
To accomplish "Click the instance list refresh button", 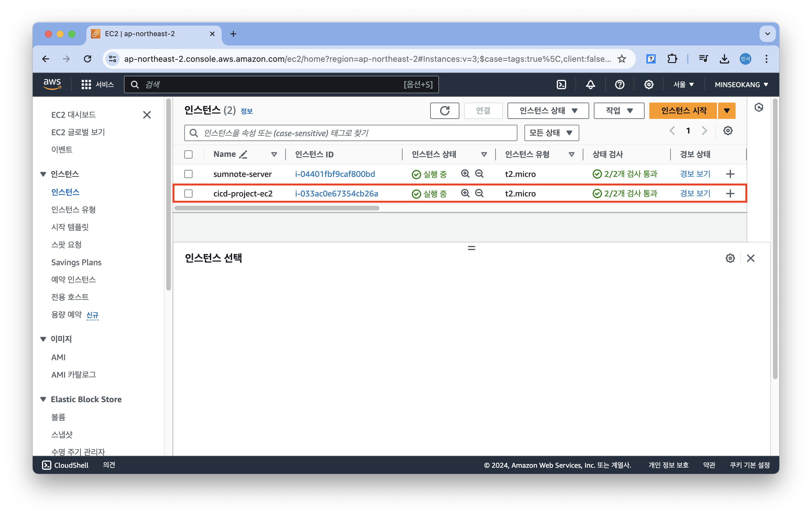I will click(x=444, y=110).
